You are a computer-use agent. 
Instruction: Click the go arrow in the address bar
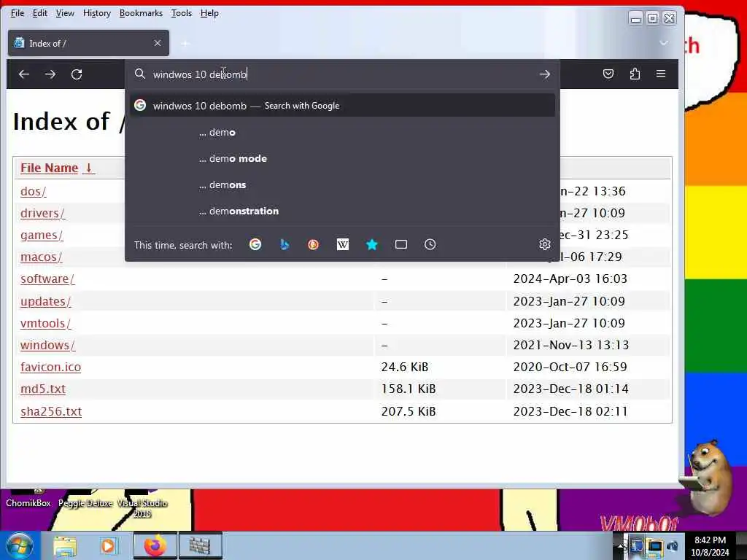pos(544,74)
